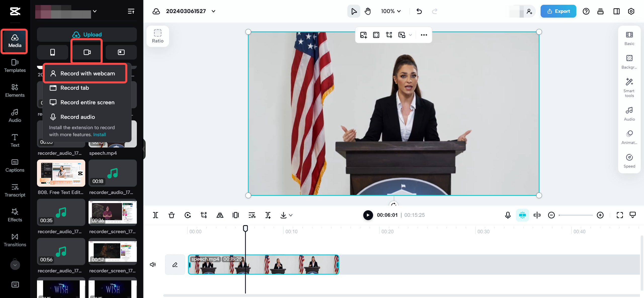644x298 pixels.
Task: Open the zoom level dropdown
Action: pyautogui.click(x=391, y=11)
